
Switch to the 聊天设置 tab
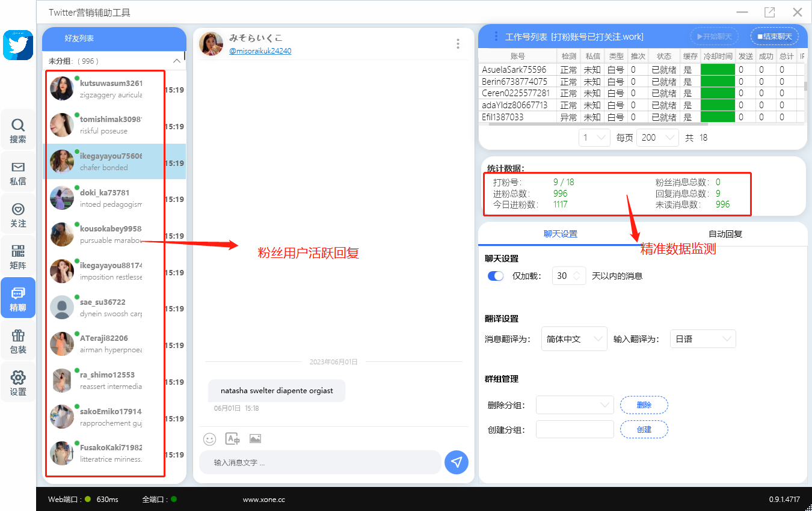560,234
